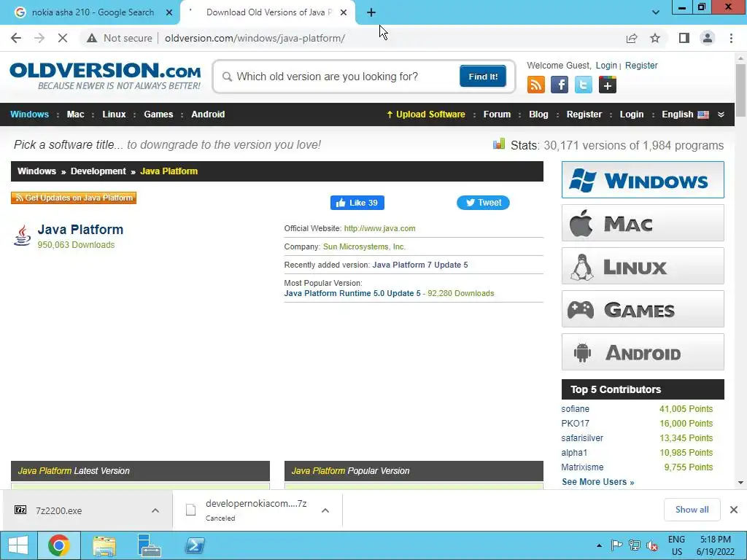Stop page loading with X button
Screen dimensions: 747x560
click(x=63, y=38)
